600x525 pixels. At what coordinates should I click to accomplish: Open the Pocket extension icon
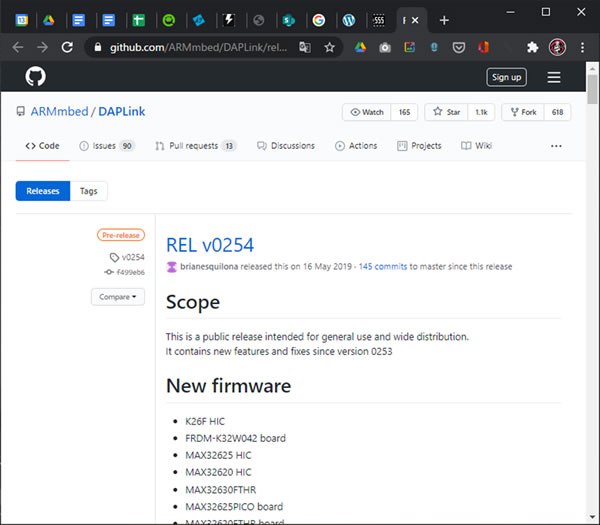coord(458,47)
